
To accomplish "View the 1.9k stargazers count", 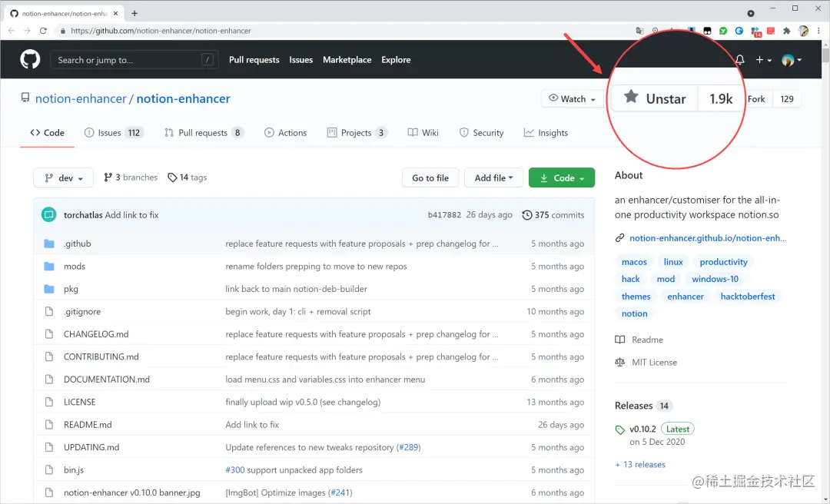I will coord(720,98).
